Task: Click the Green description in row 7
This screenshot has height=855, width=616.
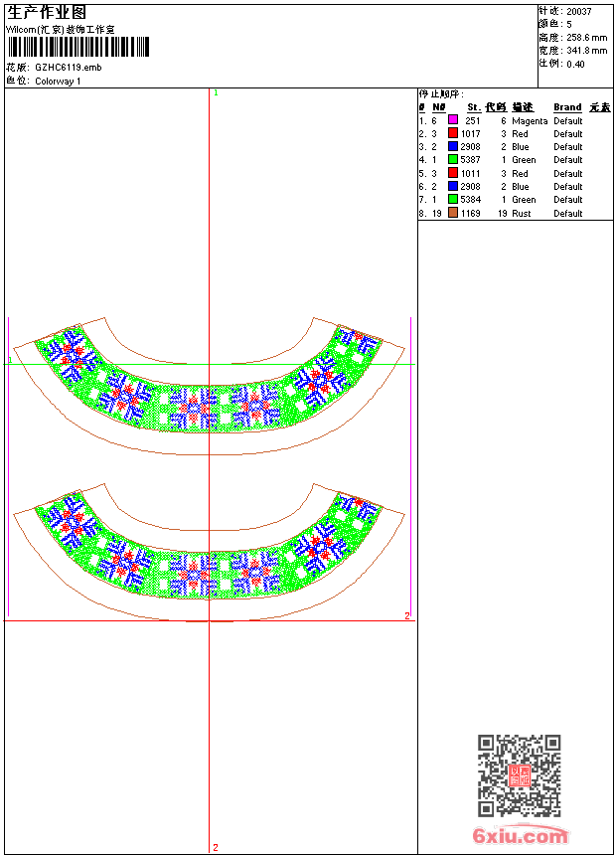Action: click(524, 200)
